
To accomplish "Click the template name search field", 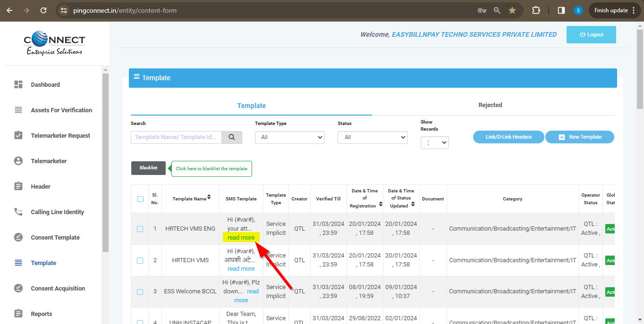I will (x=176, y=137).
